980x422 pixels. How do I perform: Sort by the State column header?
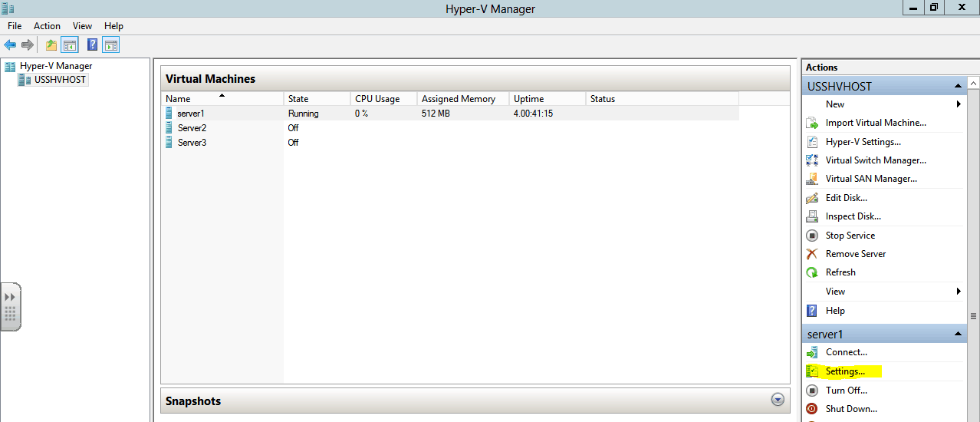[x=317, y=99]
